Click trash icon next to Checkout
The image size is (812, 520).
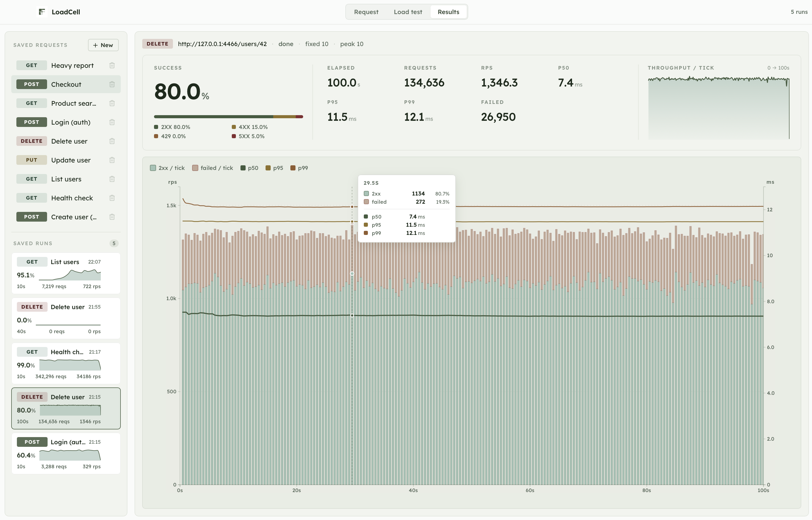tap(112, 84)
